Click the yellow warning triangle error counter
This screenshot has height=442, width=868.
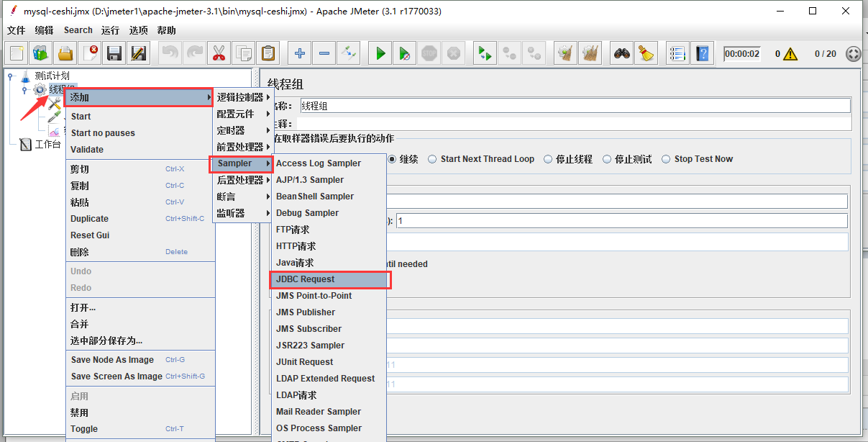tap(791, 54)
